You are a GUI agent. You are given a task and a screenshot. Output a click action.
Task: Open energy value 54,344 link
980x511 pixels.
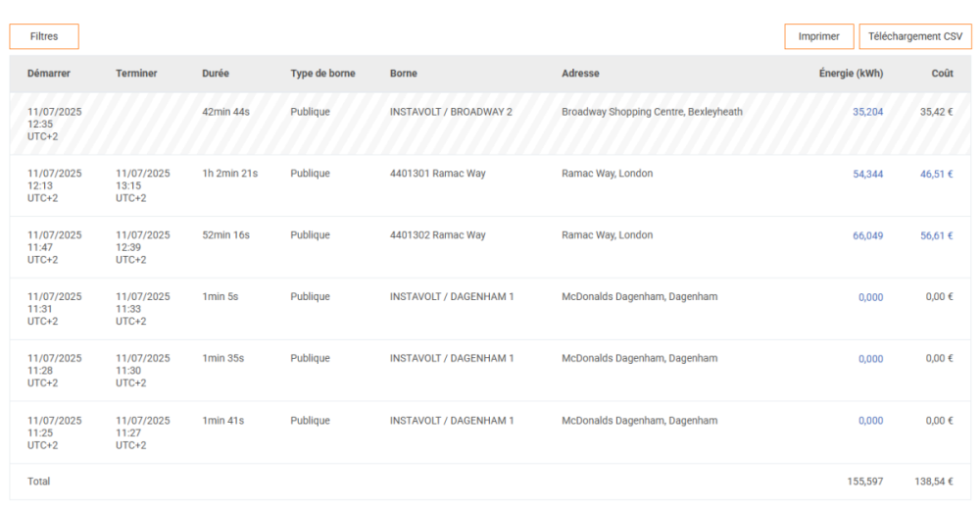867,174
